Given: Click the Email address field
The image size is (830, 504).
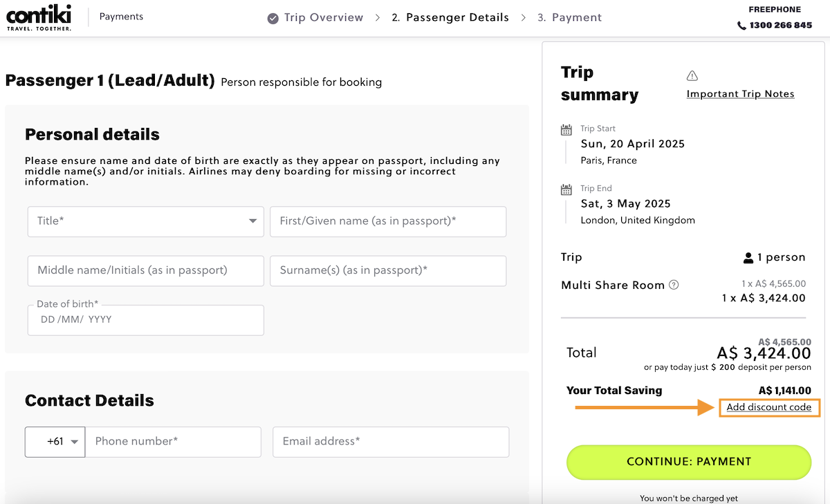Looking at the screenshot, I should [391, 442].
